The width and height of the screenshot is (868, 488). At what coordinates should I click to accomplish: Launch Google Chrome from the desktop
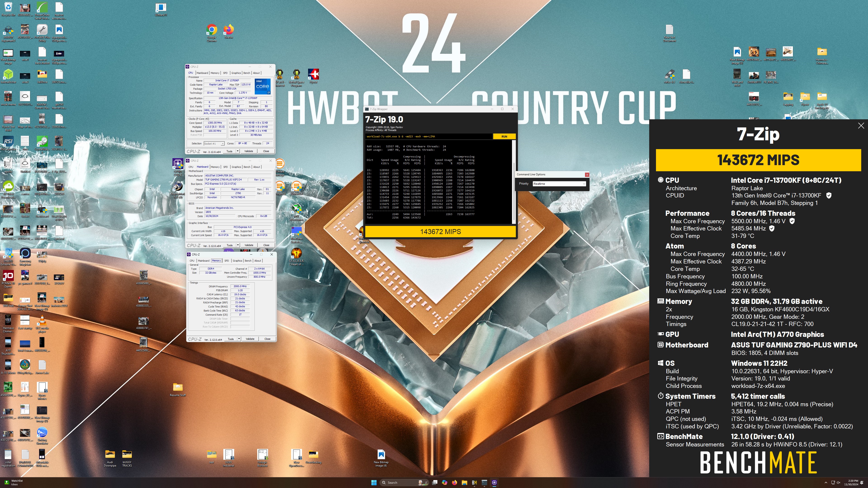[212, 33]
